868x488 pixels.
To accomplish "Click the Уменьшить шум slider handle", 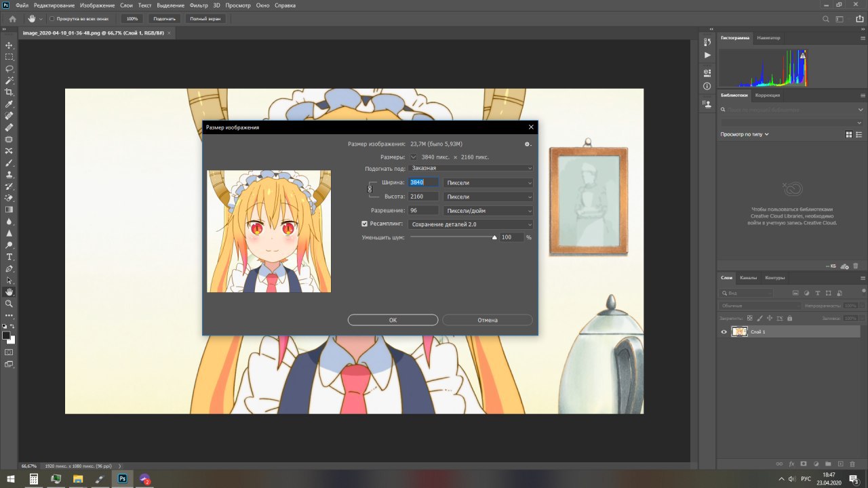I will click(494, 237).
